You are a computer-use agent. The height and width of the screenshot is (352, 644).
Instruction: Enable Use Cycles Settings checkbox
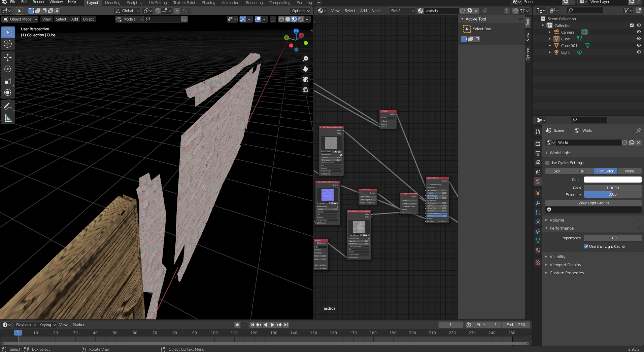pyautogui.click(x=547, y=163)
